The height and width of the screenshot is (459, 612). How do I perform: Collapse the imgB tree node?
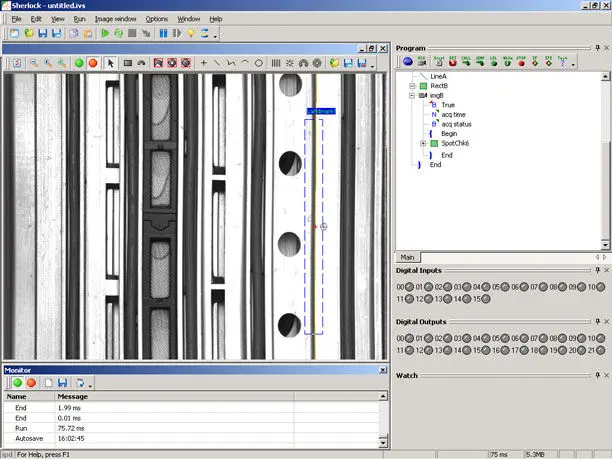412,96
